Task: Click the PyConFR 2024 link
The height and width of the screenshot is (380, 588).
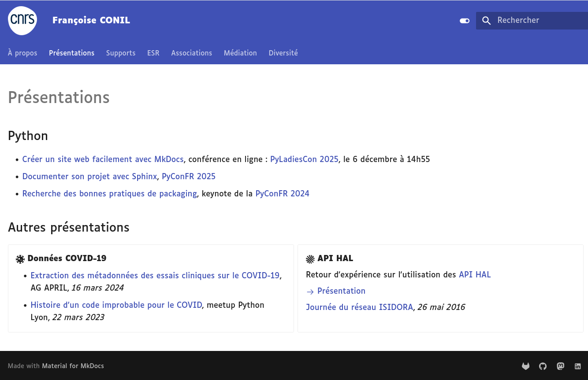Action: click(282, 194)
